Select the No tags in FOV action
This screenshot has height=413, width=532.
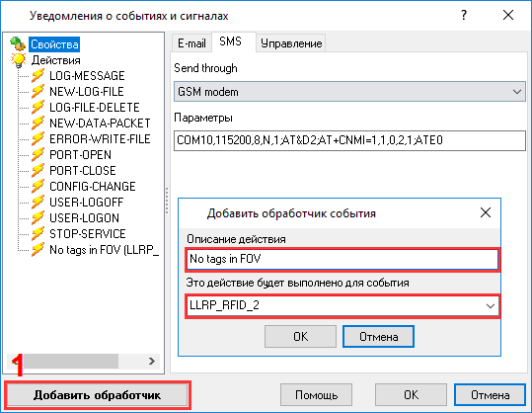click(x=104, y=250)
